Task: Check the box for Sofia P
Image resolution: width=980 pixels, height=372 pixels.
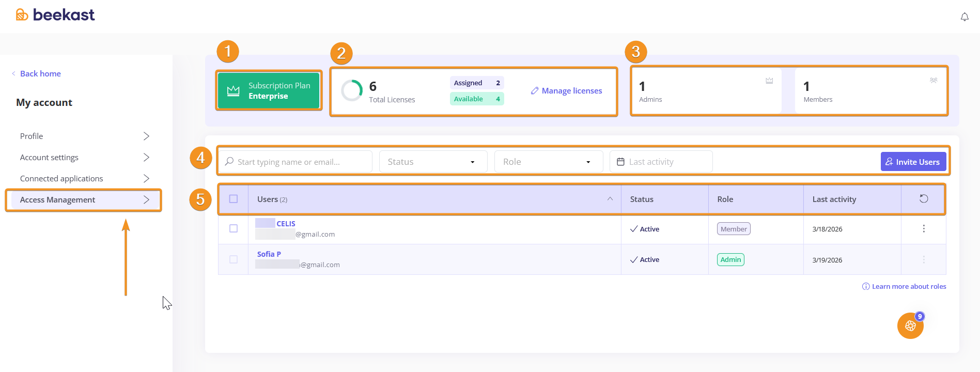Action: (x=234, y=259)
